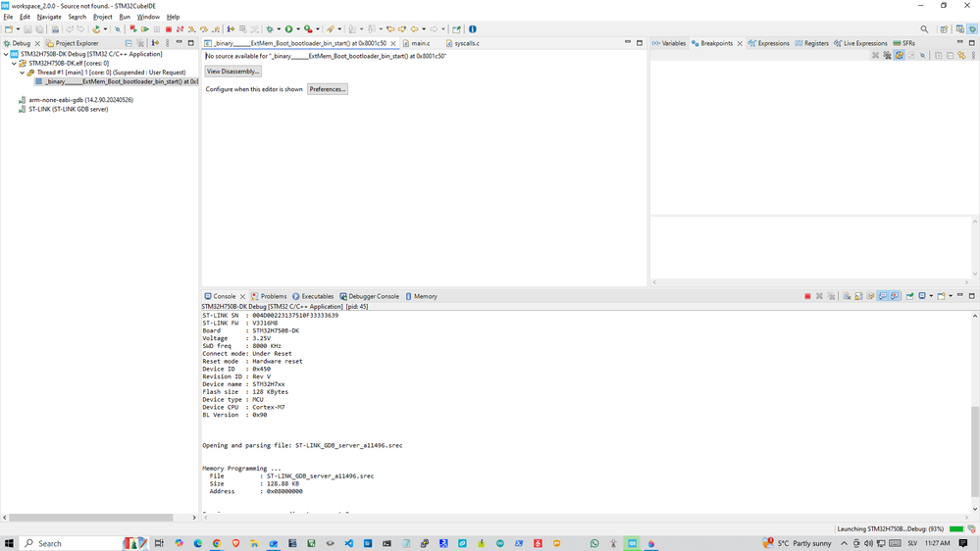Switch to the C/C++ perspective icon
The height and width of the screenshot is (551, 980).
point(960,28)
